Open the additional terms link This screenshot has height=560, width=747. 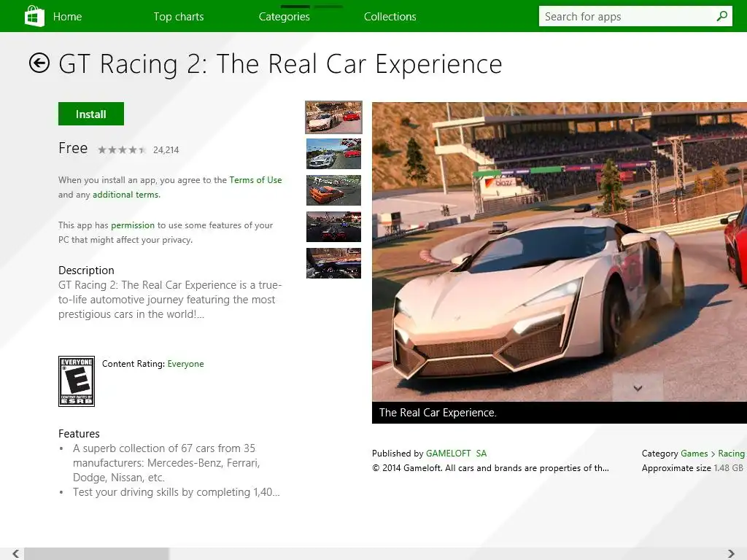(125, 194)
